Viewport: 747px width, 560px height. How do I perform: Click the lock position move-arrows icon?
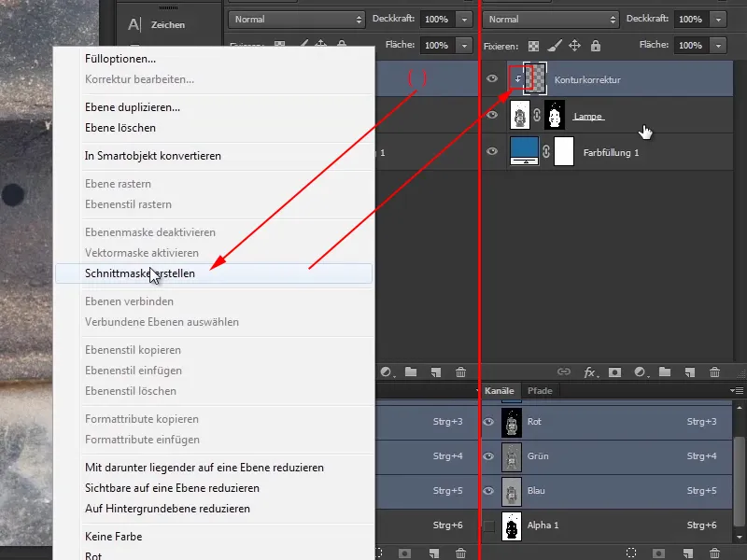(574, 46)
